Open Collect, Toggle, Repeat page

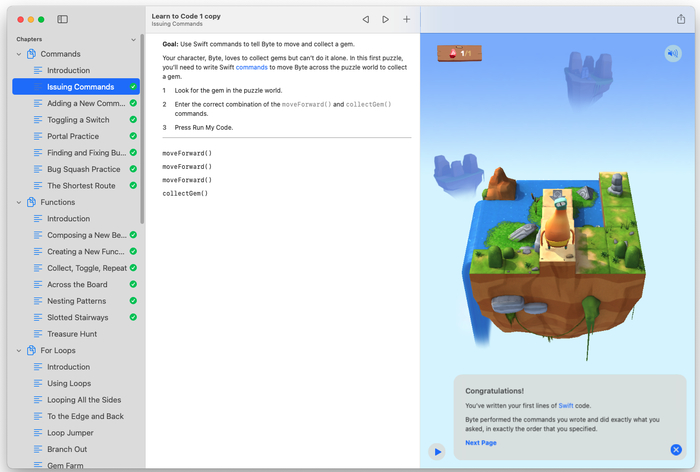[76, 268]
